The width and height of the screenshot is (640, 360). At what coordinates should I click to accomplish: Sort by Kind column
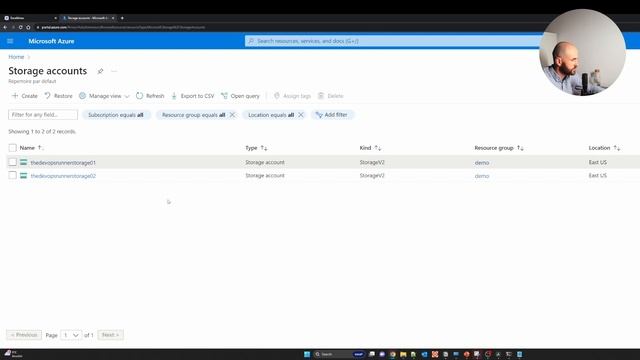pos(370,148)
